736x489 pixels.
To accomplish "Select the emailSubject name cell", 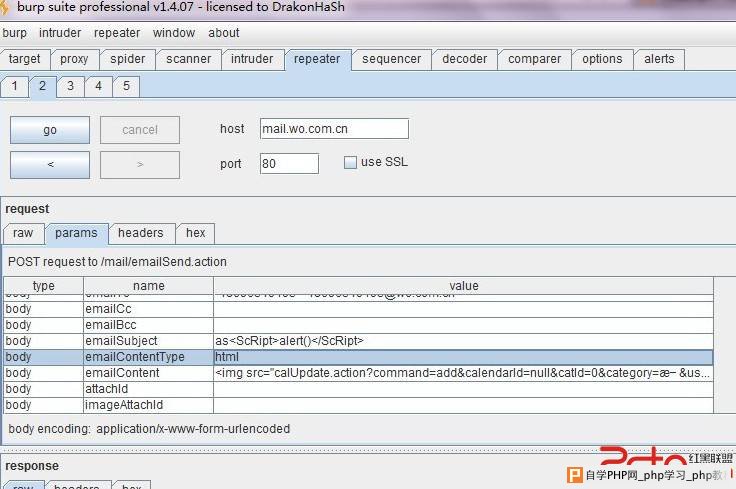I will [148, 341].
